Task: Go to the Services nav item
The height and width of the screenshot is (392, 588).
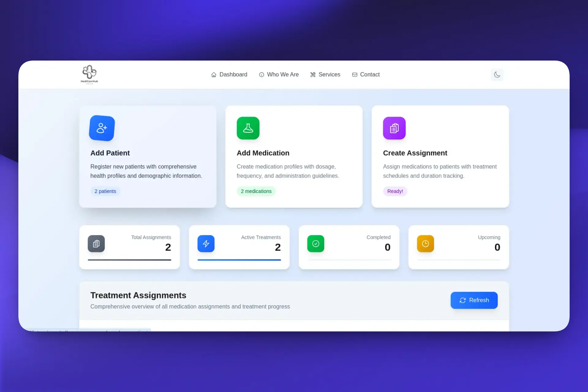Action: [325, 74]
